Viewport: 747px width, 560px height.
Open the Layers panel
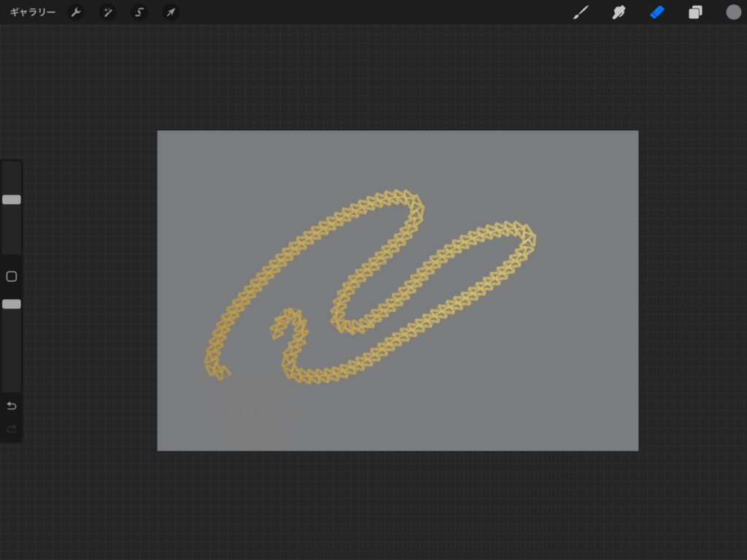click(695, 12)
